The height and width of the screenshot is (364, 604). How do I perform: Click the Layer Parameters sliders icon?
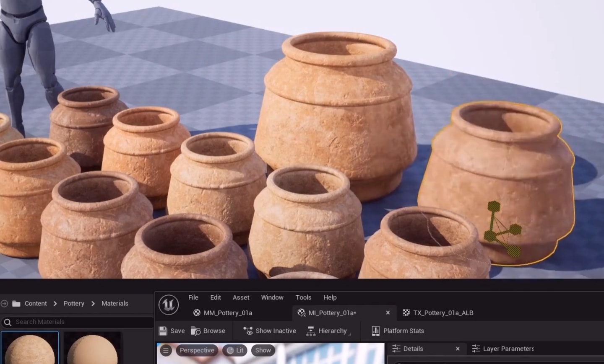tap(476, 349)
